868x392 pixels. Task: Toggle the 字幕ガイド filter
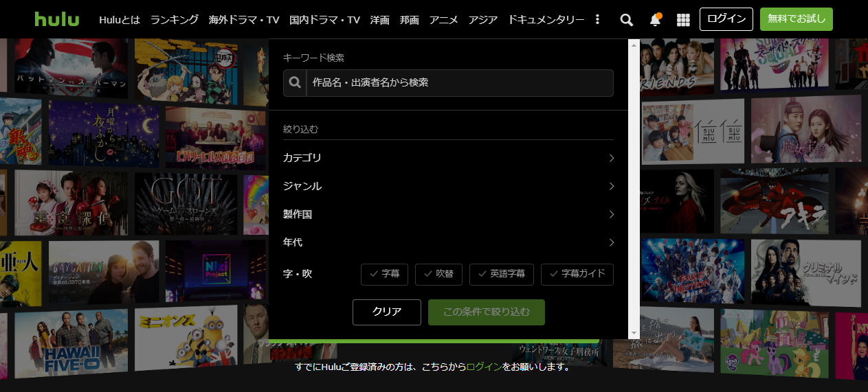[577, 274]
